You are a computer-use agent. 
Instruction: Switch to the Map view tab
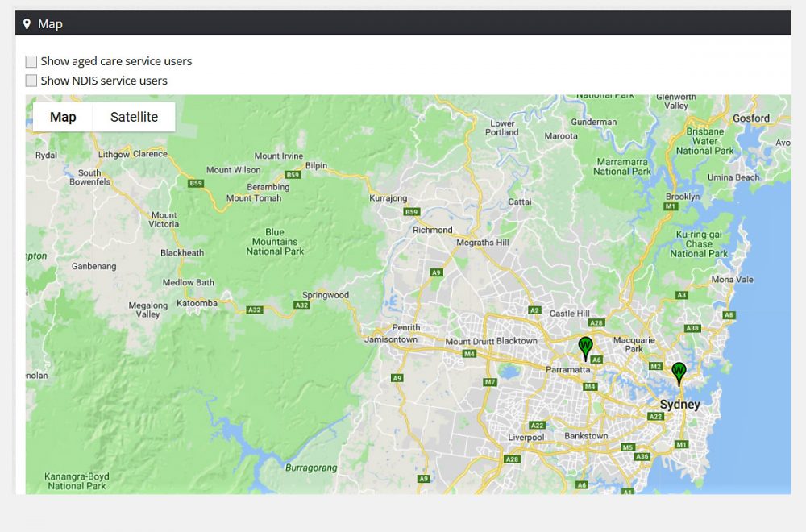(x=63, y=117)
